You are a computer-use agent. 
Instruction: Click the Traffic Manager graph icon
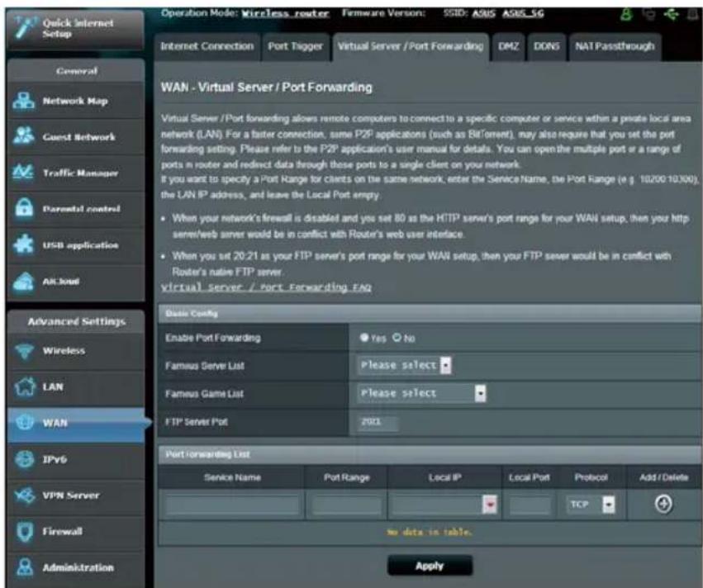23,173
